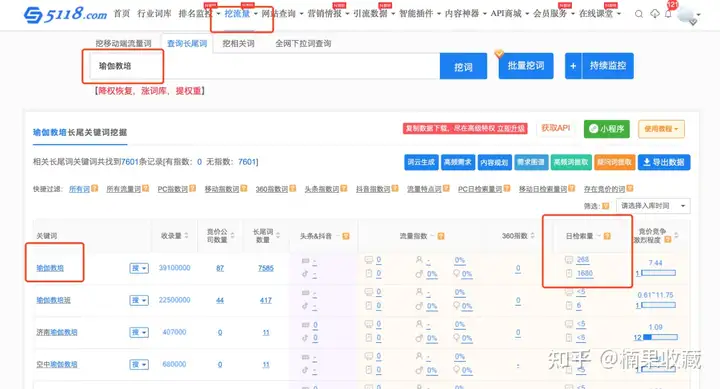
Task: Click help icon in 头条&抖音 column header
Action: click(346, 236)
